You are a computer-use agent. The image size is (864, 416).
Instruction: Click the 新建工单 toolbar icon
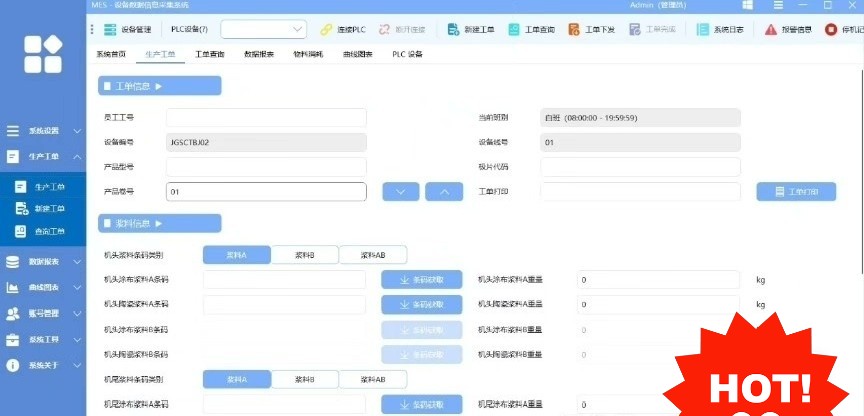pyautogui.click(x=453, y=29)
